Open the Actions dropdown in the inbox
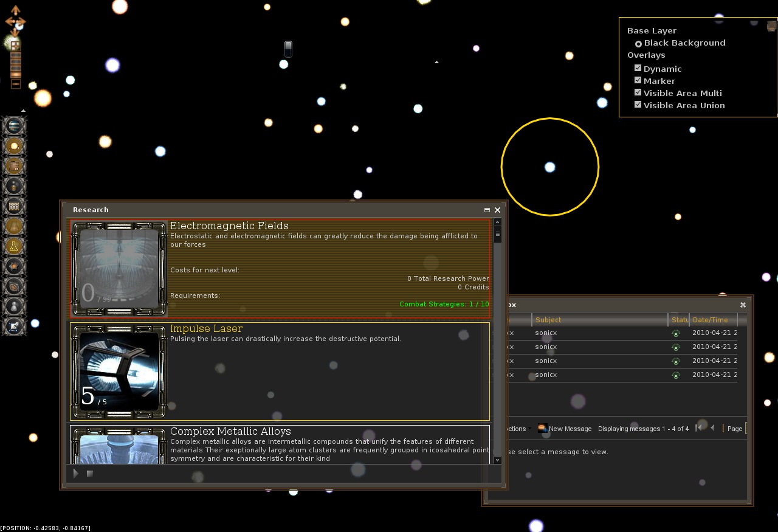The height and width of the screenshot is (532, 778). coord(517,429)
